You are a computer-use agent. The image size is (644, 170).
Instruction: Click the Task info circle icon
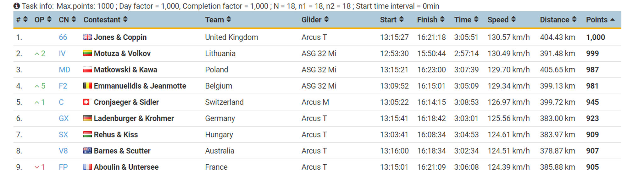(x=17, y=6)
